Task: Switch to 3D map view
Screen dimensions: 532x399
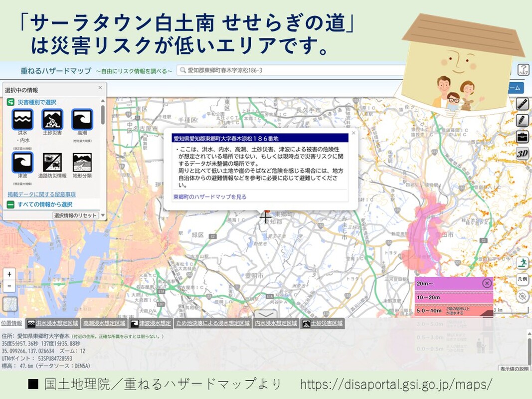Action: 522,153
